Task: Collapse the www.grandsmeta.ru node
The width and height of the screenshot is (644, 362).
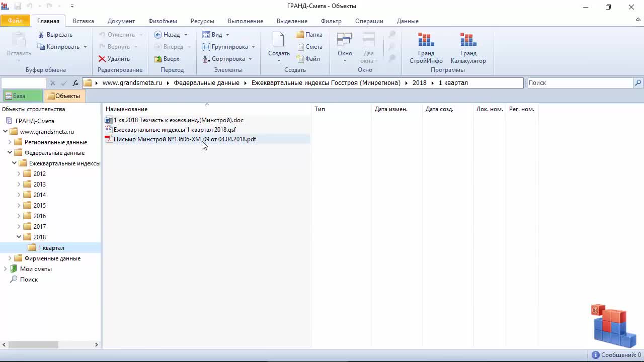Action: point(6,132)
